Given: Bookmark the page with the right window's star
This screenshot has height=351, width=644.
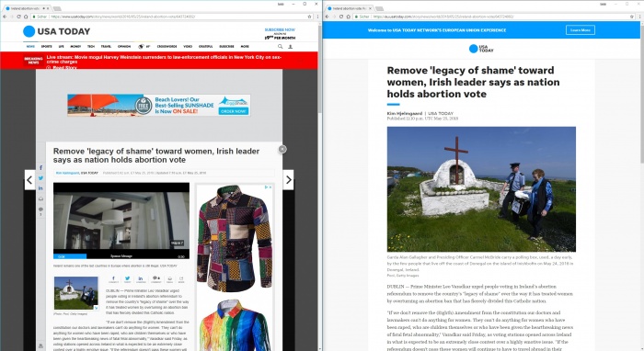Looking at the screenshot, I should click(x=632, y=17).
